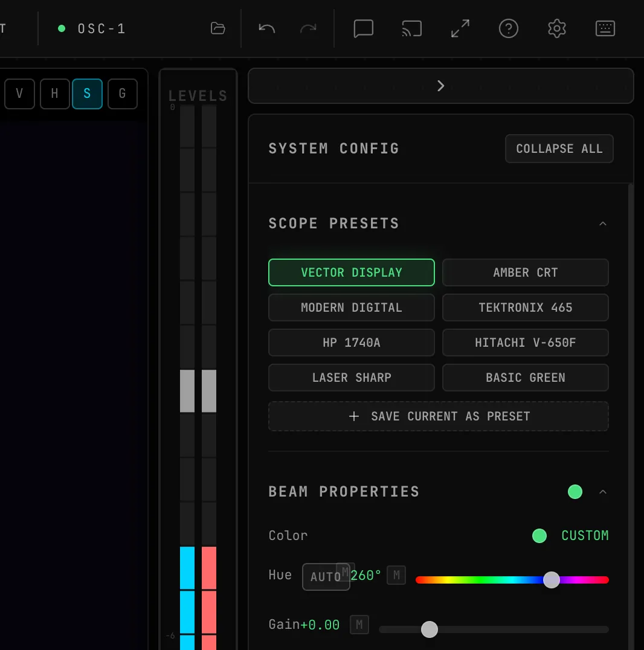Collapse the Scope Presets section chevron
Image resolution: width=644 pixels, height=650 pixels.
(603, 224)
